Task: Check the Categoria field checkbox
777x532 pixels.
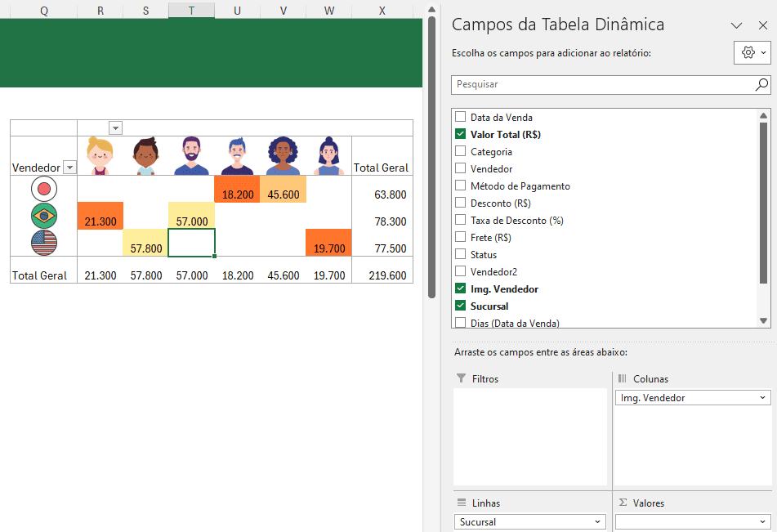Action: coord(462,151)
